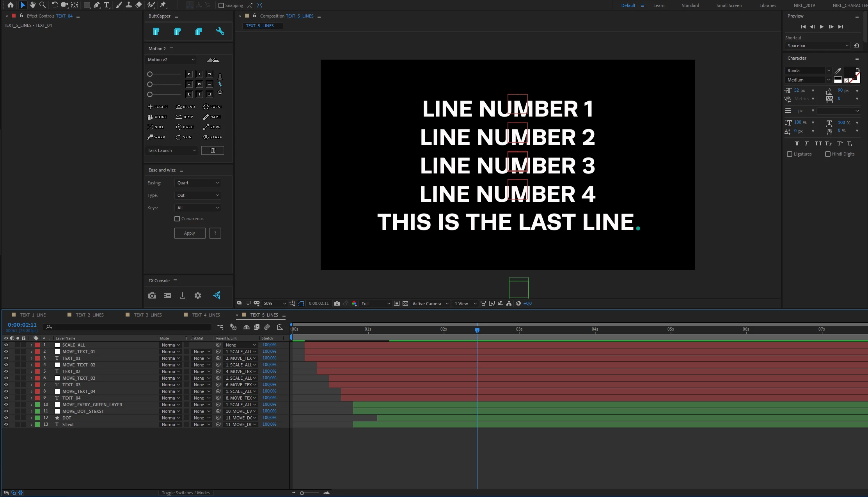Click the Apply button in Ease and wizz

coord(190,233)
